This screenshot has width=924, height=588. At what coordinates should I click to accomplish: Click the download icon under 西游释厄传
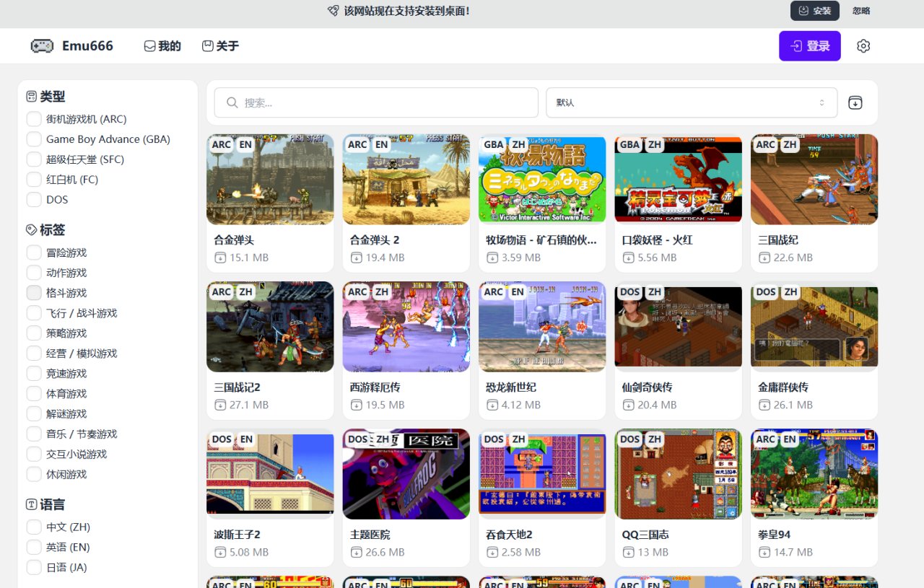point(356,405)
